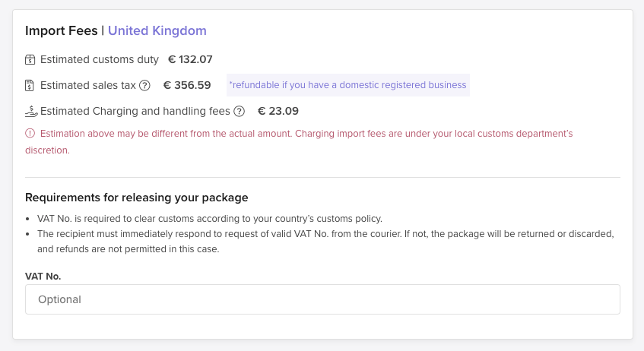The width and height of the screenshot is (644, 351).
Task: Click the refundable domestic business note
Action: (x=348, y=85)
